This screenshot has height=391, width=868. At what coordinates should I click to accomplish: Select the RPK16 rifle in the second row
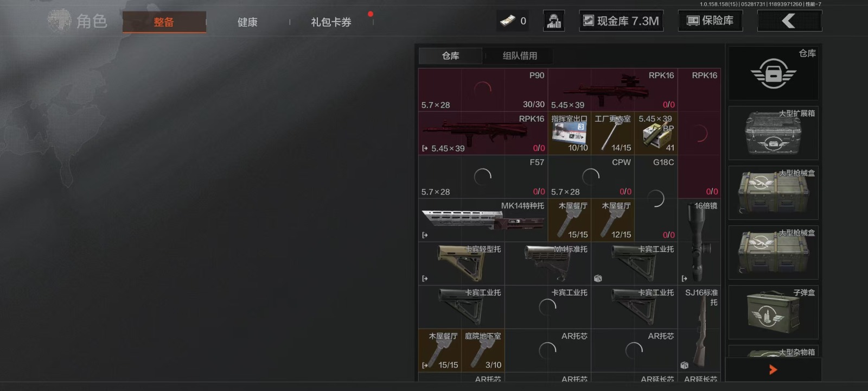(x=483, y=134)
